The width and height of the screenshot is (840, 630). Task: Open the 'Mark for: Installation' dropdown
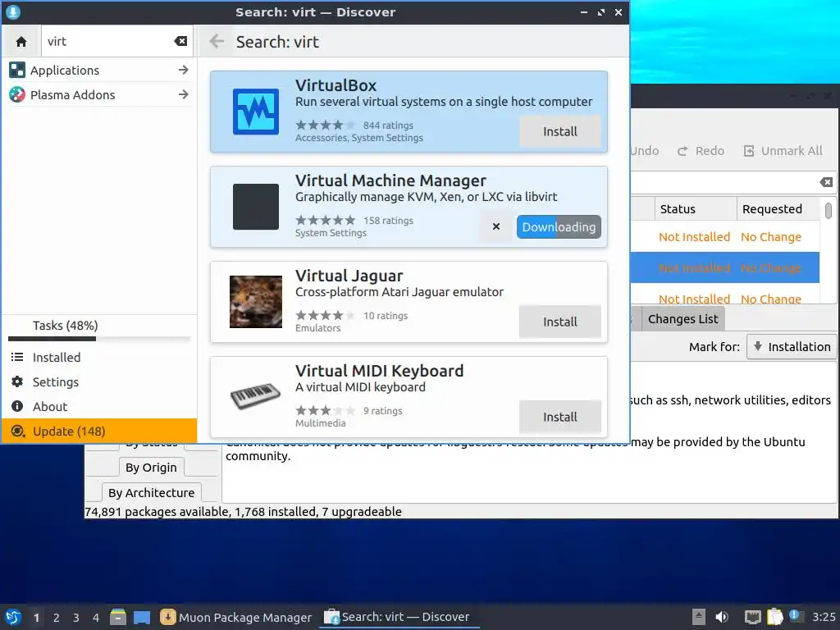792,347
